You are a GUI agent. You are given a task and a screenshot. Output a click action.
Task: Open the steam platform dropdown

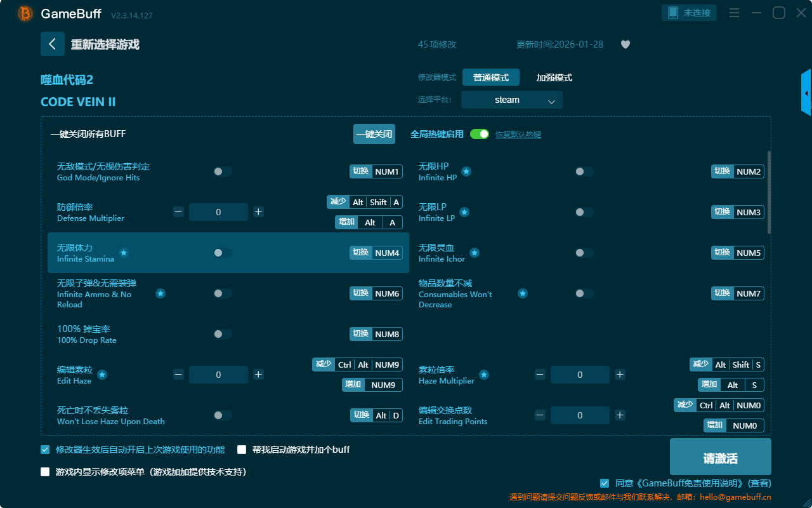(x=511, y=100)
